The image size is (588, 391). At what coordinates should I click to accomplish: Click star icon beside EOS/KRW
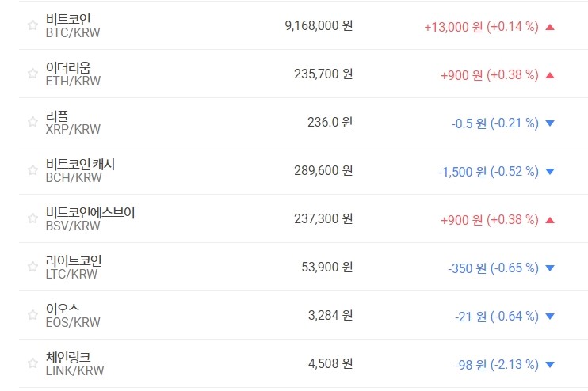32,315
